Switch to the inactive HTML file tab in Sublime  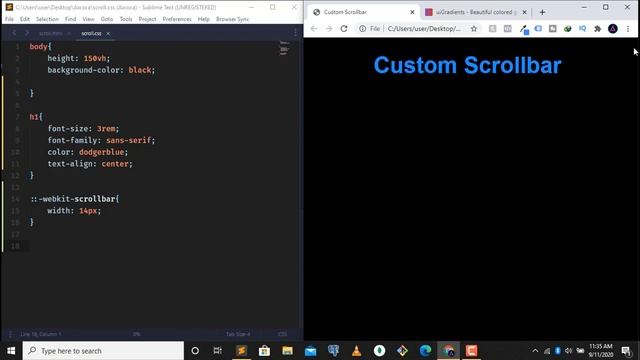pyautogui.click(x=51, y=33)
